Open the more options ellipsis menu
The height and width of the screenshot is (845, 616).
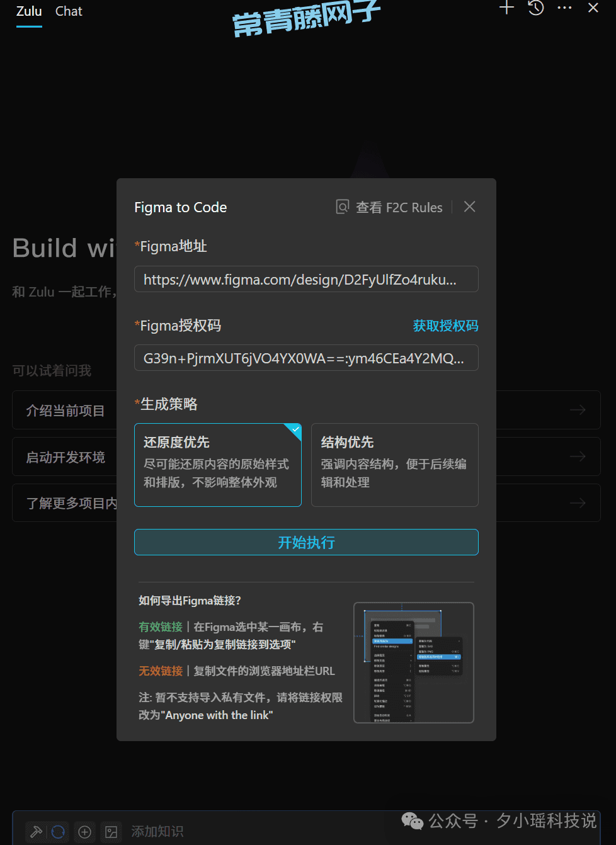click(565, 8)
